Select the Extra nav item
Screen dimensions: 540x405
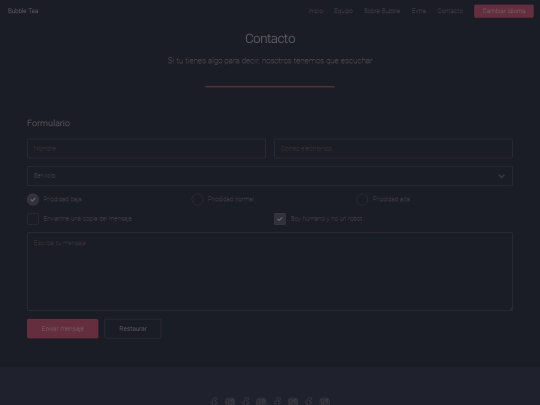(x=419, y=11)
